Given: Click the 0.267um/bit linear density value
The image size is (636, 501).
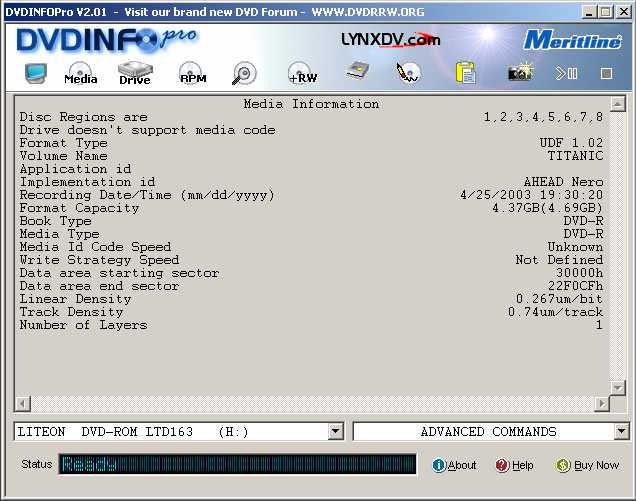Looking at the screenshot, I should (559, 299).
